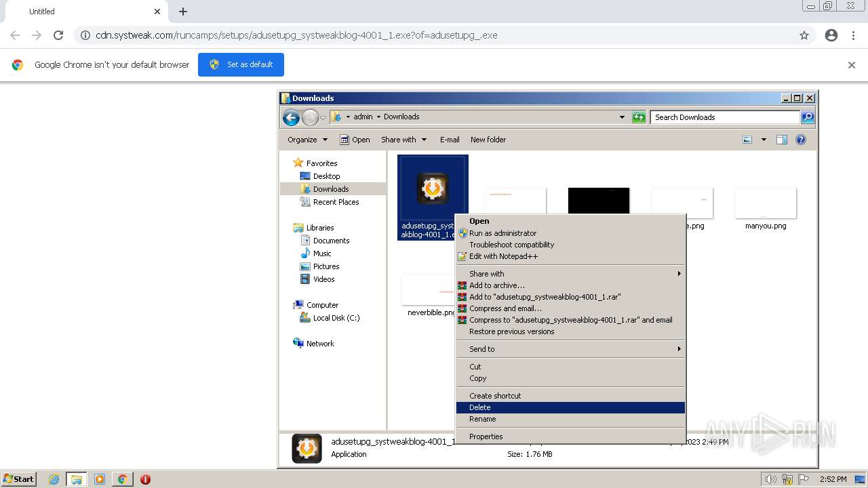
Task: Open Internet Explorer from taskbar
Action: pyautogui.click(x=54, y=479)
